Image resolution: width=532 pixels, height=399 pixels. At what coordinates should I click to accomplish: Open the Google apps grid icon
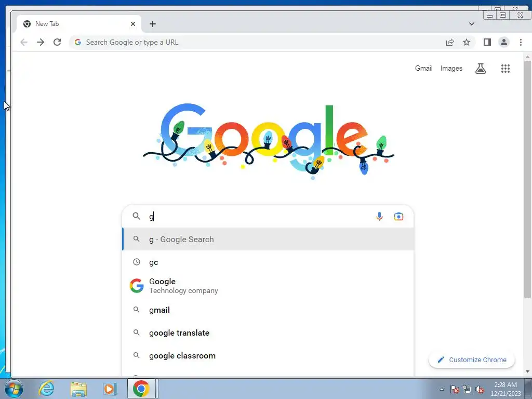click(505, 69)
